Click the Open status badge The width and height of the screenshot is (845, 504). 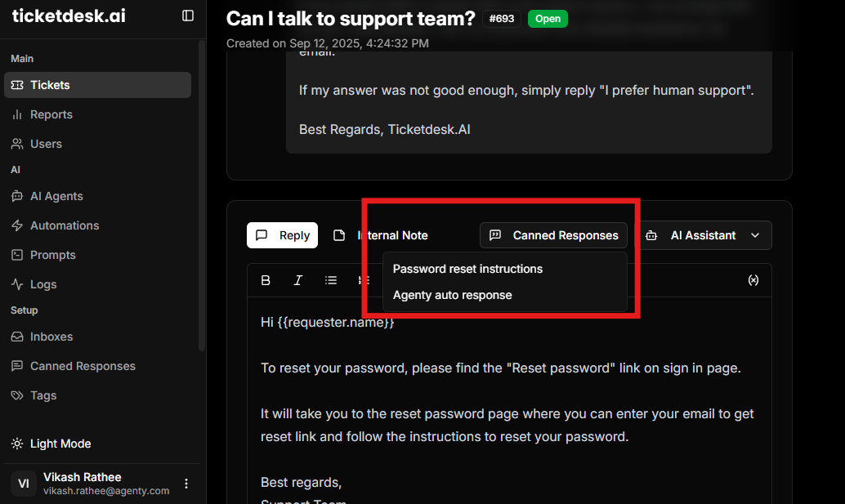click(x=548, y=18)
